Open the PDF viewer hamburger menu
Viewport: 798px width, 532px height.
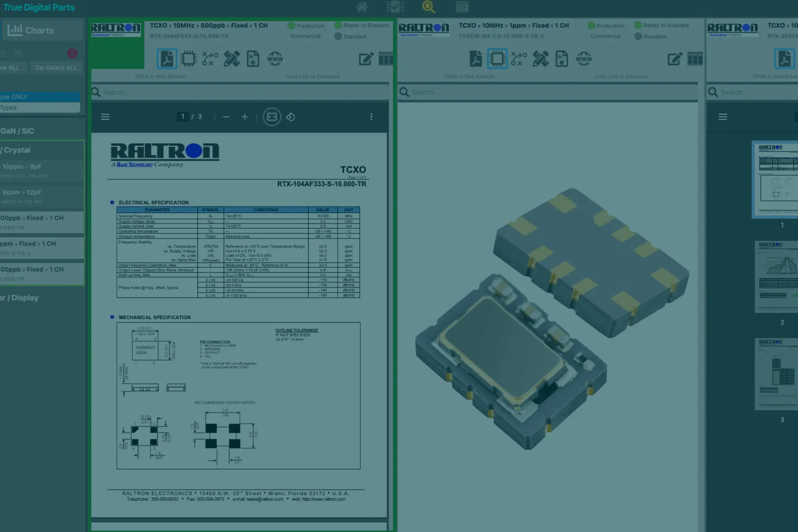(x=105, y=116)
